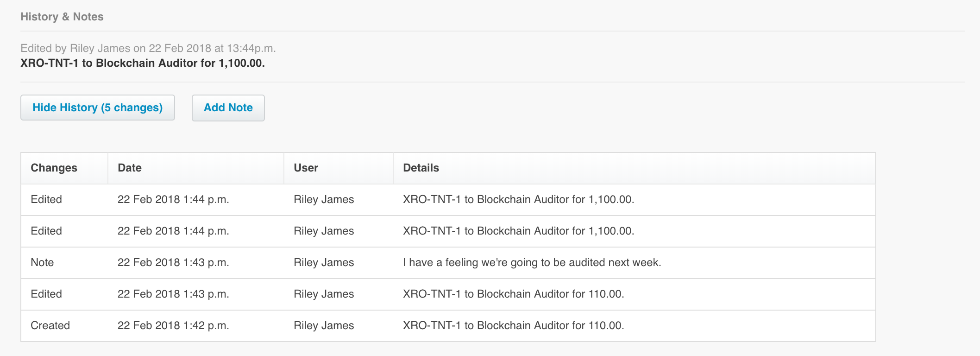Viewport: 980px width, 356px height.
Task: Select the Details column header
Action: coord(421,168)
